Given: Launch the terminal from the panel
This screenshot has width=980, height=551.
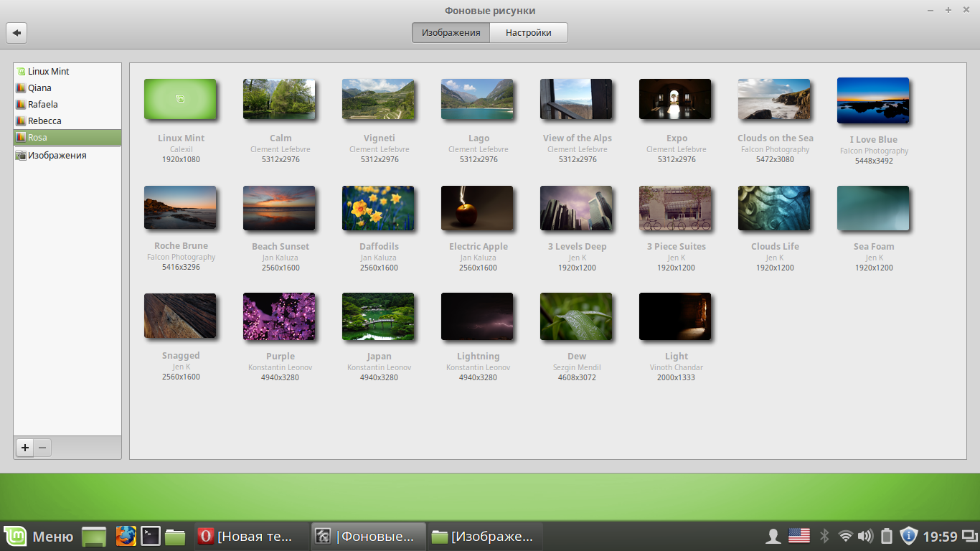Looking at the screenshot, I should 151,536.
